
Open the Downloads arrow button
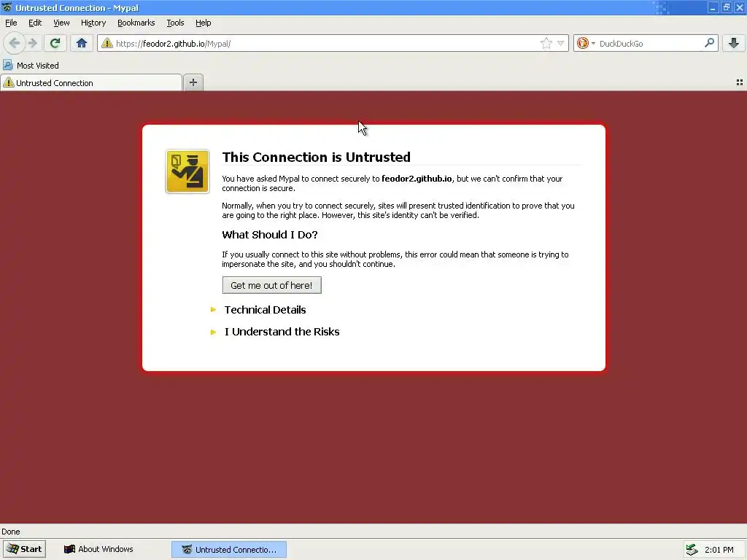[734, 43]
